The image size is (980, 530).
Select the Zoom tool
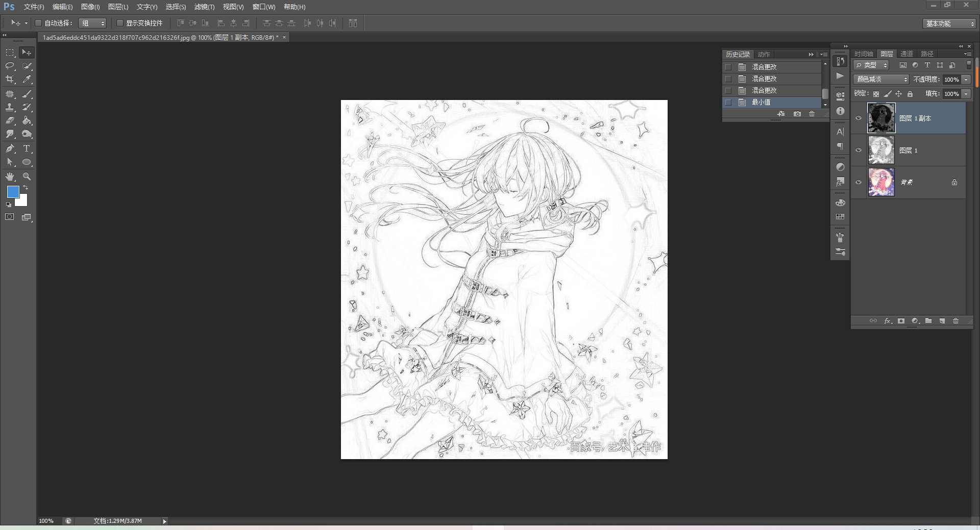(27, 176)
